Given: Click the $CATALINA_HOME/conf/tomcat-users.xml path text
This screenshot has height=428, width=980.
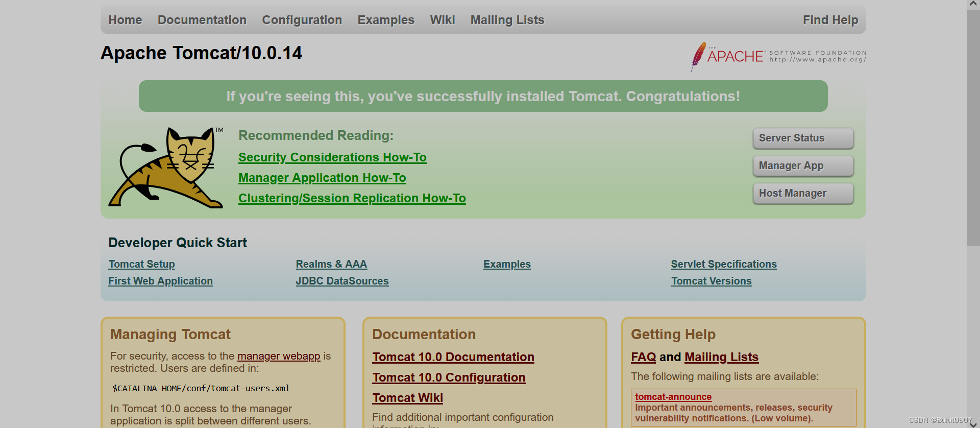Looking at the screenshot, I should click(201, 389).
